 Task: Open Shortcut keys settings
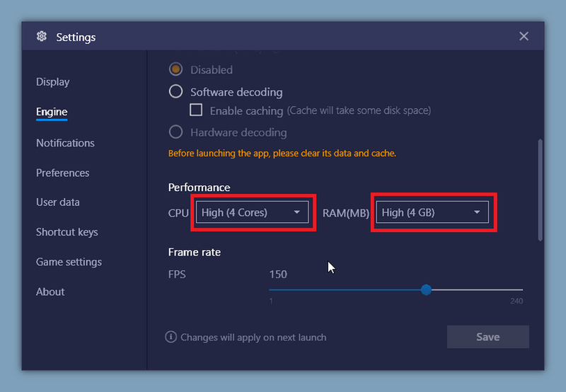tap(67, 232)
